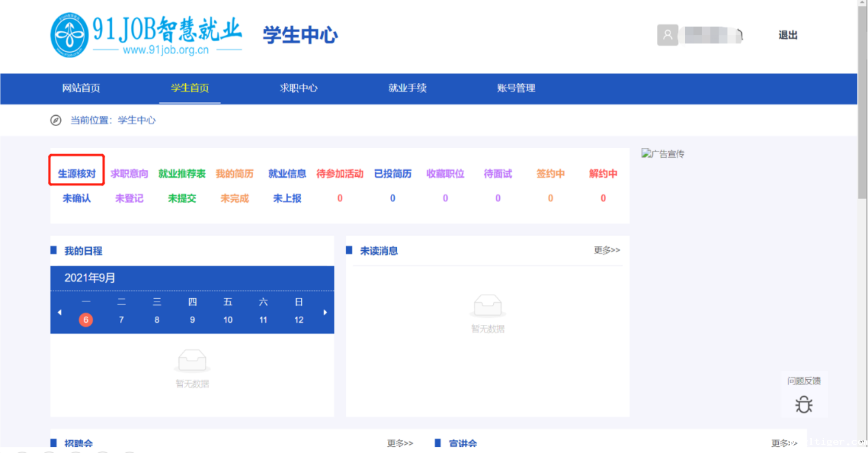The height and width of the screenshot is (453, 868).
Task: Open 我的简历 resume link
Action: click(234, 174)
